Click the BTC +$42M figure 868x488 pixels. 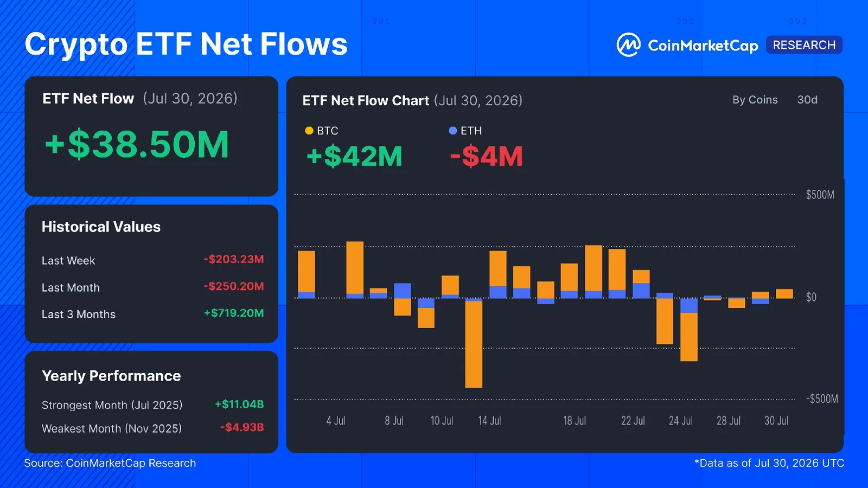(x=354, y=156)
